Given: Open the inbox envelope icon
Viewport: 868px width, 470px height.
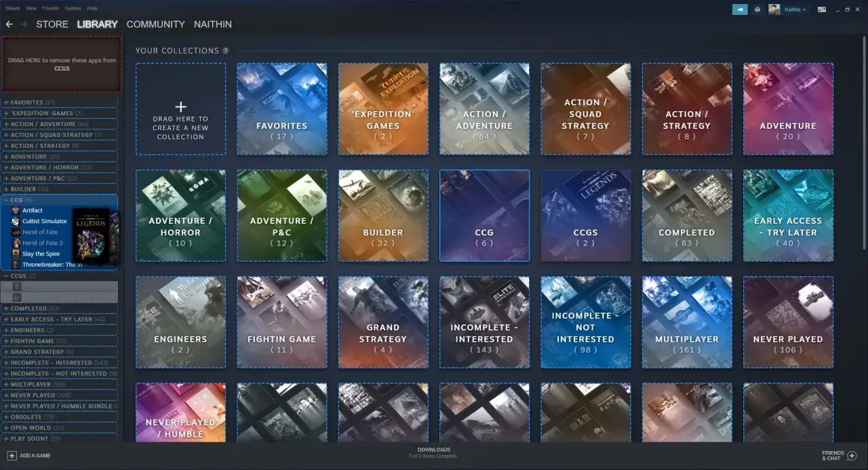Looking at the screenshot, I should tap(757, 9).
